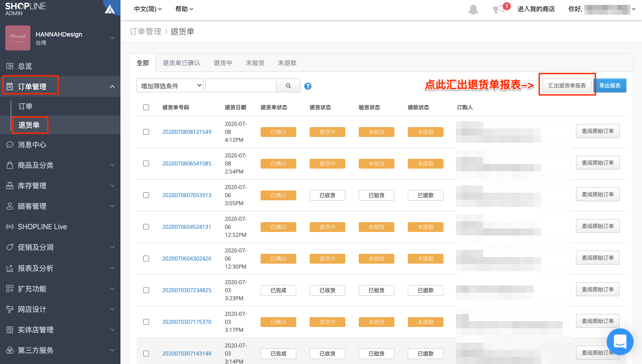Check the box for return 2020070307175370

146,322
